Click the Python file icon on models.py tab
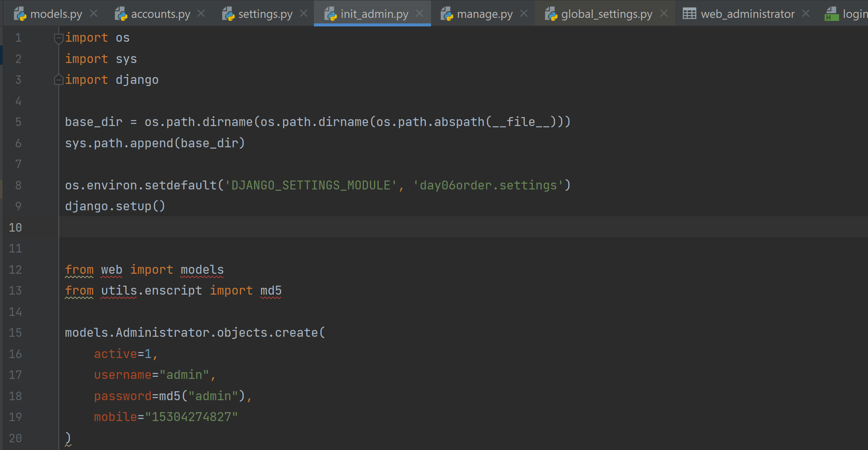868x450 pixels. coord(20,14)
